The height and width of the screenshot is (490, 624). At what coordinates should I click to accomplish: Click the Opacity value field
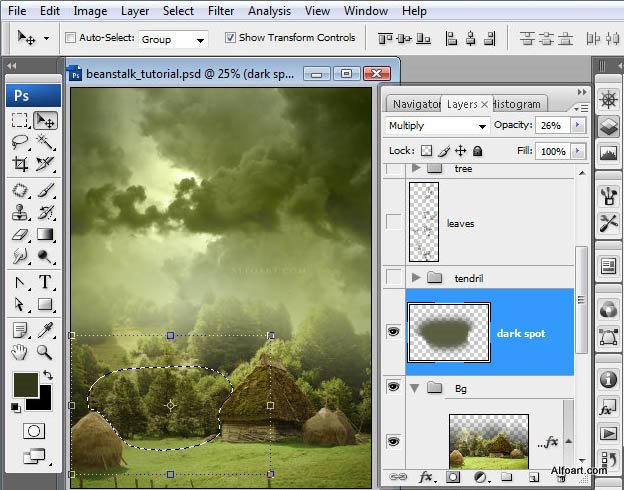[552, 125]
